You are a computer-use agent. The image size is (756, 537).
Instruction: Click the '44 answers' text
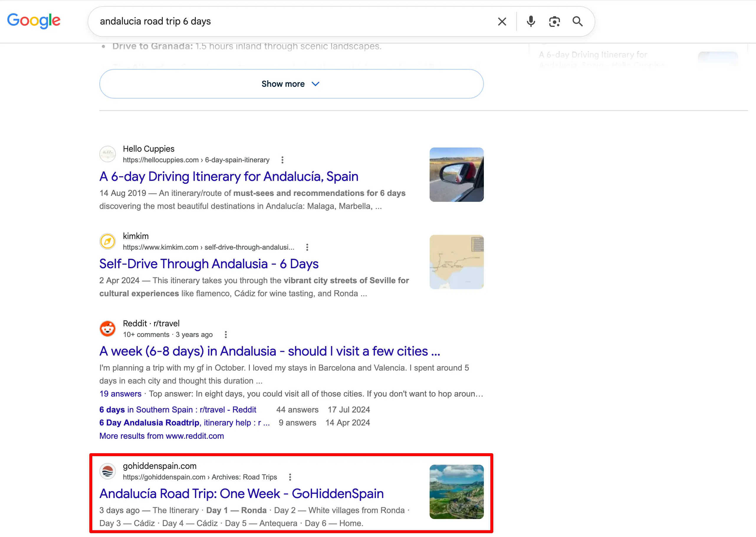298,410
